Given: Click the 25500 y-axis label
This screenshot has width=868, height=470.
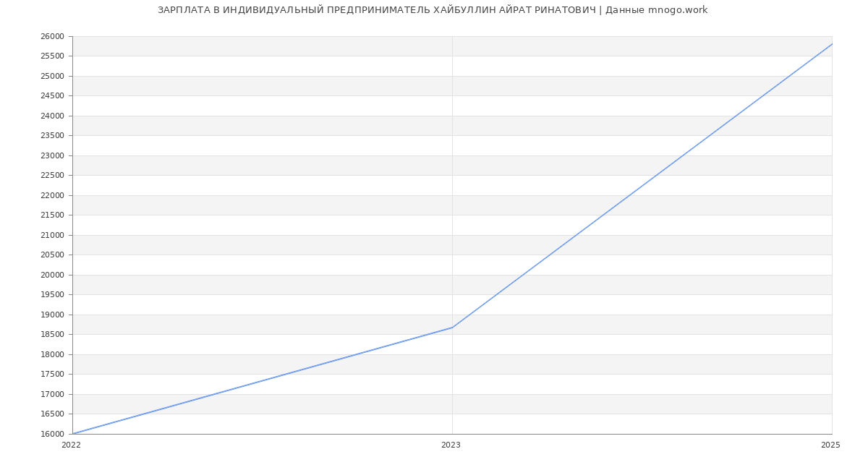Looking at the screenshot, I should pyautogui.click(x=52, y=56).
